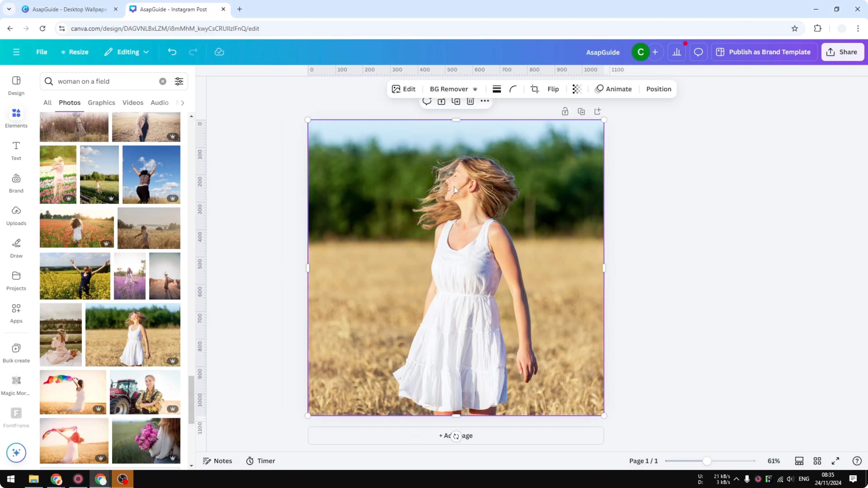
Task: Select the Draw tool
Action: point(16,248)
